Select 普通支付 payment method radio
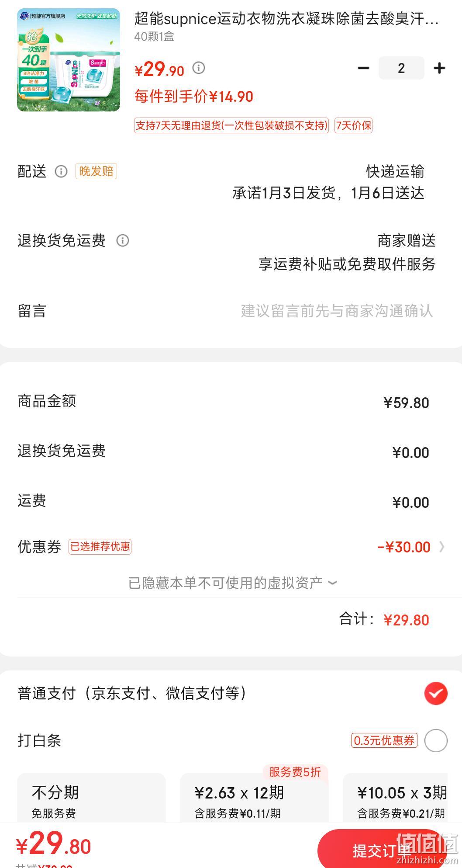The width and height of the screenshot is (462, 868). (436, 693)
